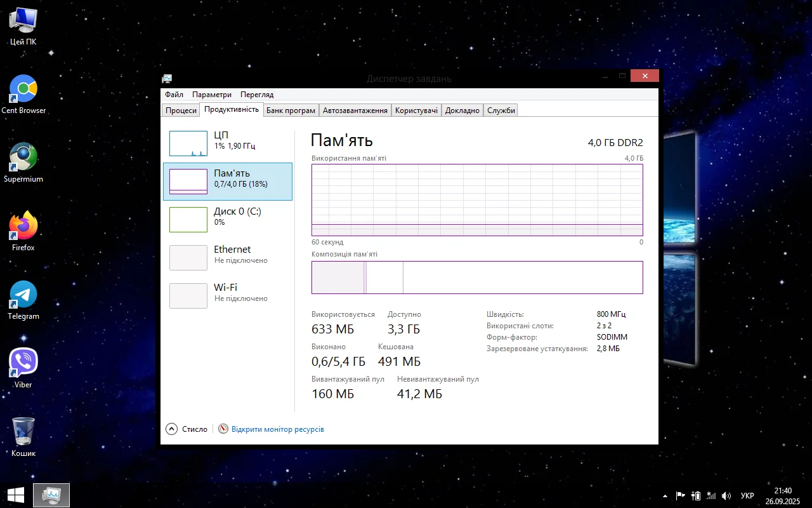Collapse Task Manager with Стисло button
Image resolution: width=812 pixels, height=508 pixels.
tap(187, 429)
